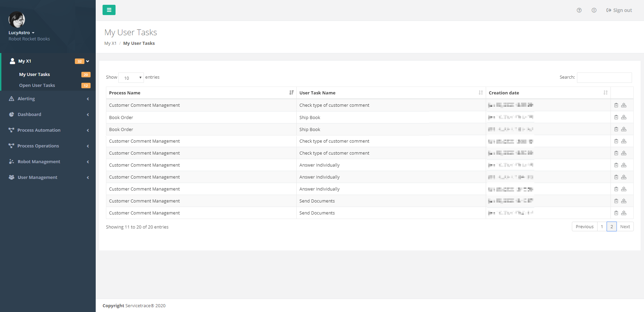Expand the Process Automation sidebar section
The width and height of the screenshot is (644, 312).
[88, 130]
